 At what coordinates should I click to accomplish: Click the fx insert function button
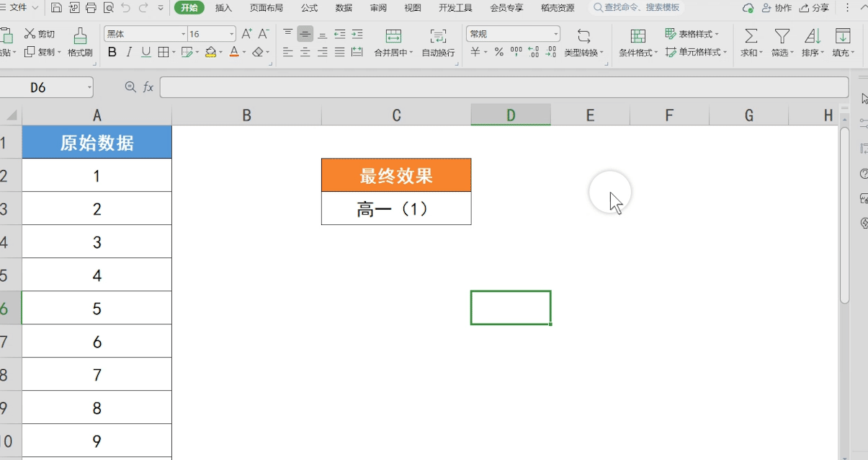pyautogui.click(x=148, y=87)
